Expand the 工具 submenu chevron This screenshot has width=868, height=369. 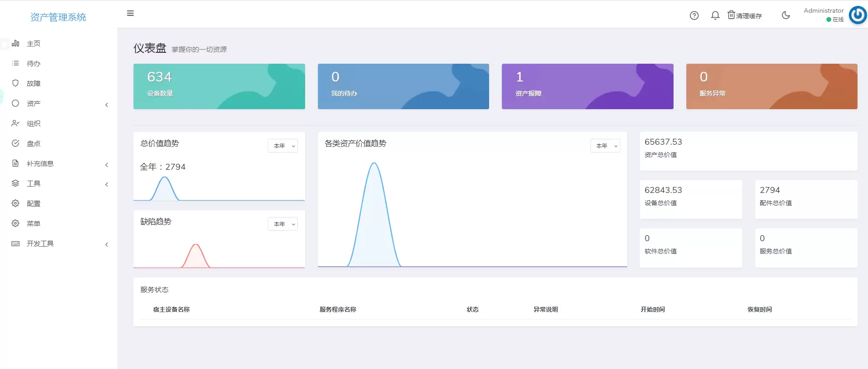(107, 185)
